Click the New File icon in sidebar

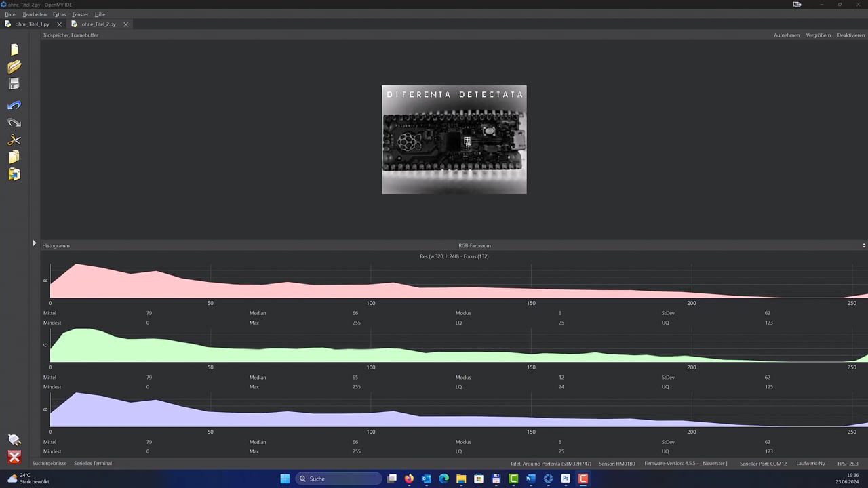[x=14, y=49]
